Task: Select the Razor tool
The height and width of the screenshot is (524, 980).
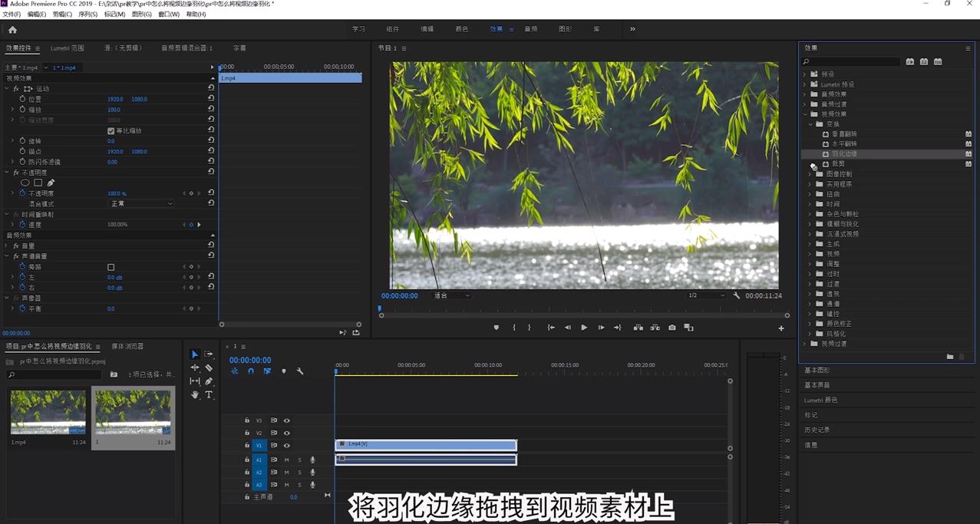Action: click(209, 367)
